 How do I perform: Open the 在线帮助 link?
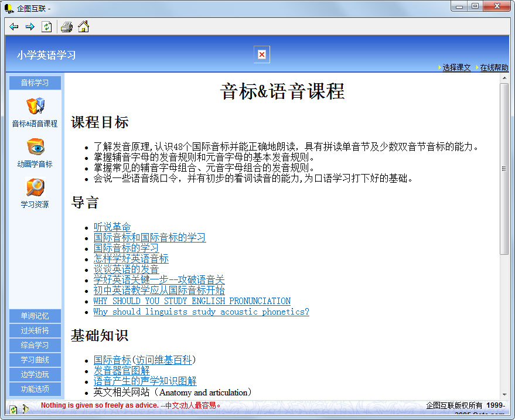[x=494, y=67]
